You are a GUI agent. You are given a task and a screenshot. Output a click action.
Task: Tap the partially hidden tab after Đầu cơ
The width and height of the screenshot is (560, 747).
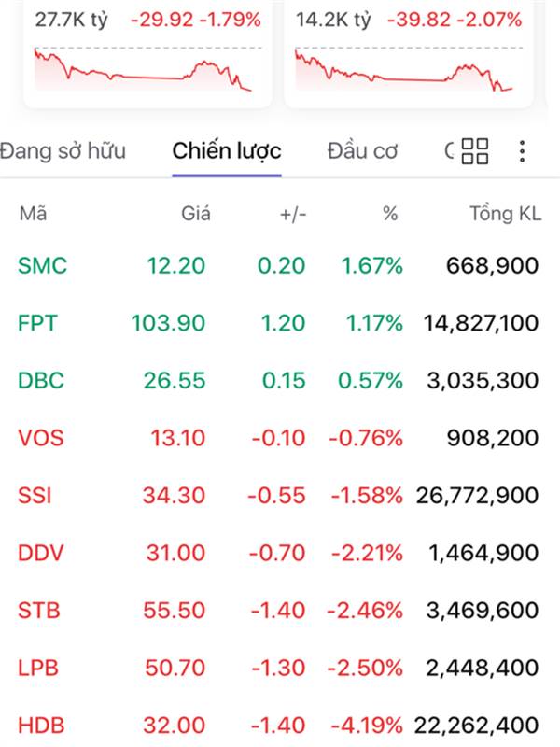pyautogui.click(x=449, y=151)
